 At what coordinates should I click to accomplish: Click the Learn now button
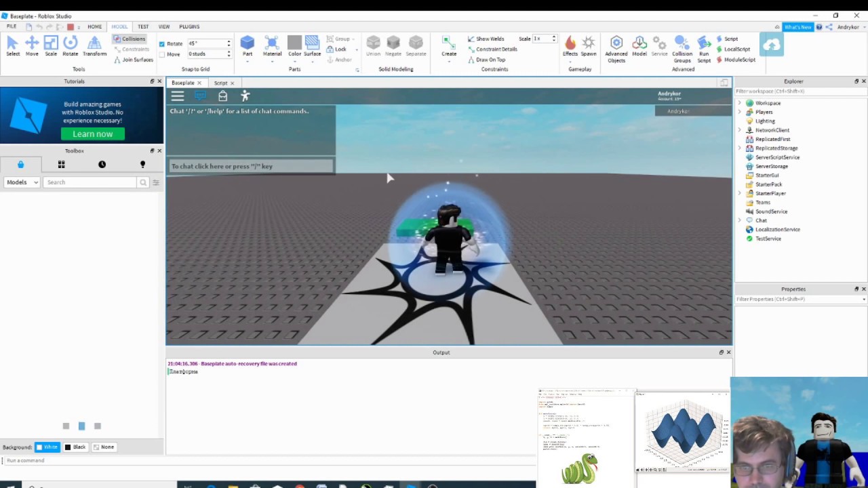tap(93, 134)
